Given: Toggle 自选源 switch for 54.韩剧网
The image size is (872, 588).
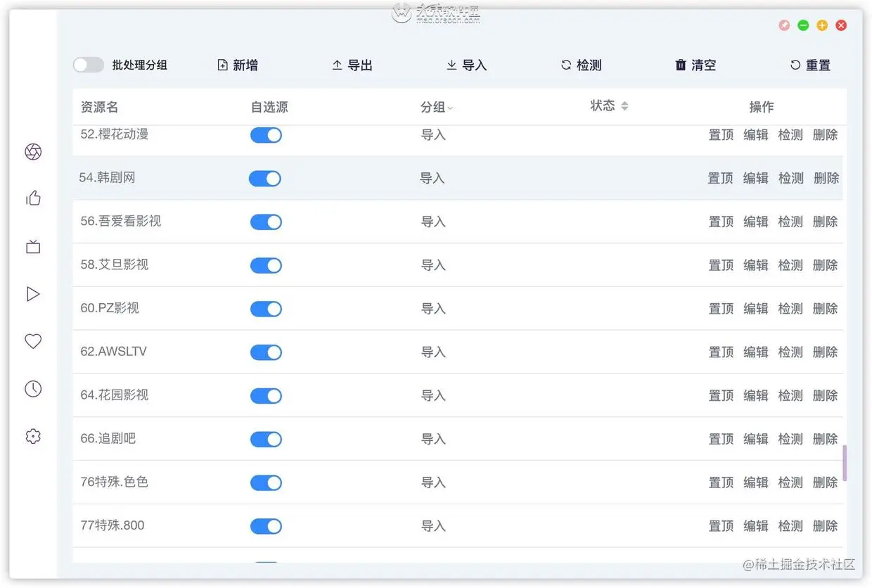Looking at the screenshot, I should [x=265, y=179].
